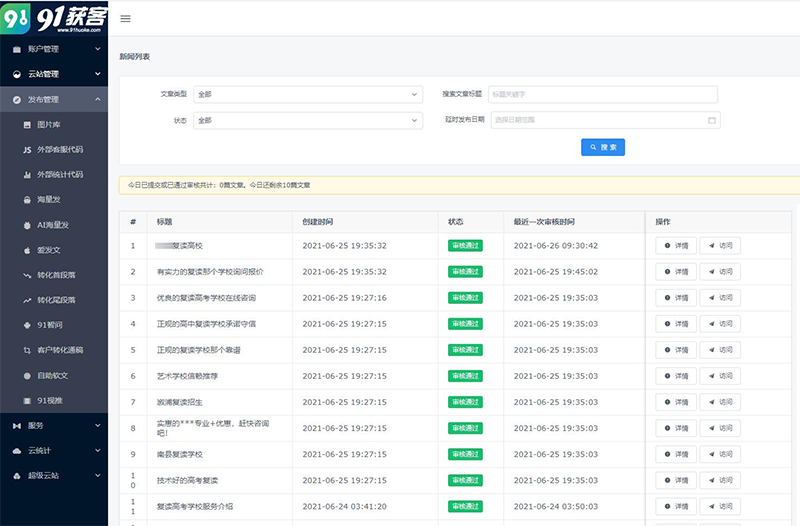The width and height of the screenshot is (800, 526).
Task: Click row 2 title 有实力的复读那个学校询问报价
Action: (210, 271)
